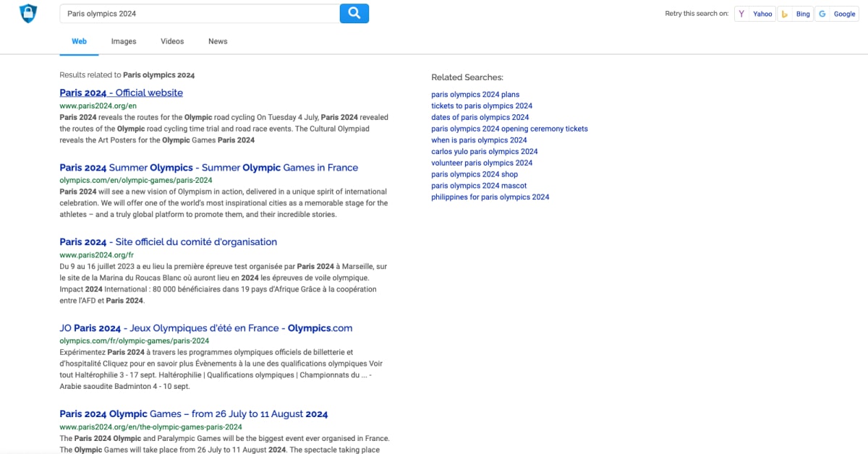Click the magnifying glass search button
This screenshot has width=868, height=454.
click(354, 13)
